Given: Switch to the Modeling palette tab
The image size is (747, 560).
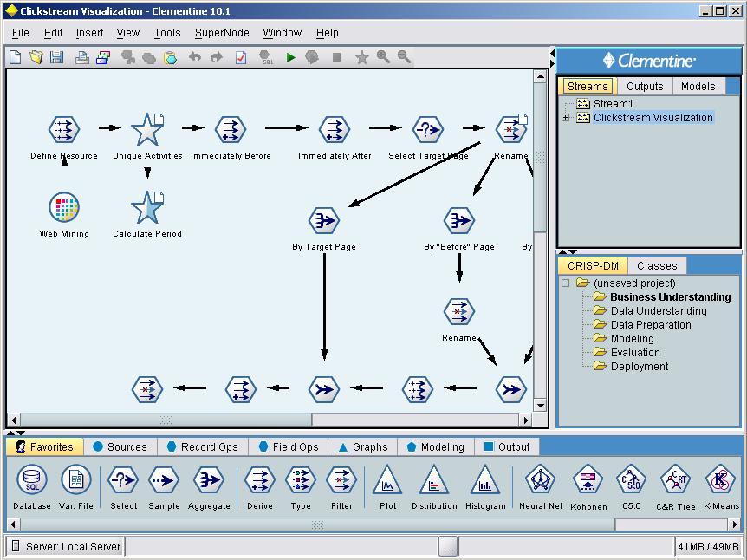Looking at the screenshot, I should pos(435,447).
